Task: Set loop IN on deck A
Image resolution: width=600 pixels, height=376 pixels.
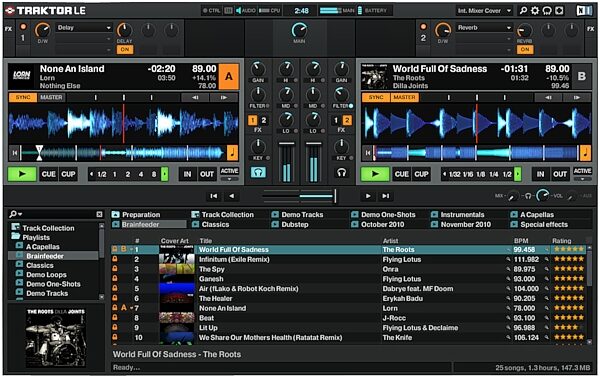Action: [188, 174]
